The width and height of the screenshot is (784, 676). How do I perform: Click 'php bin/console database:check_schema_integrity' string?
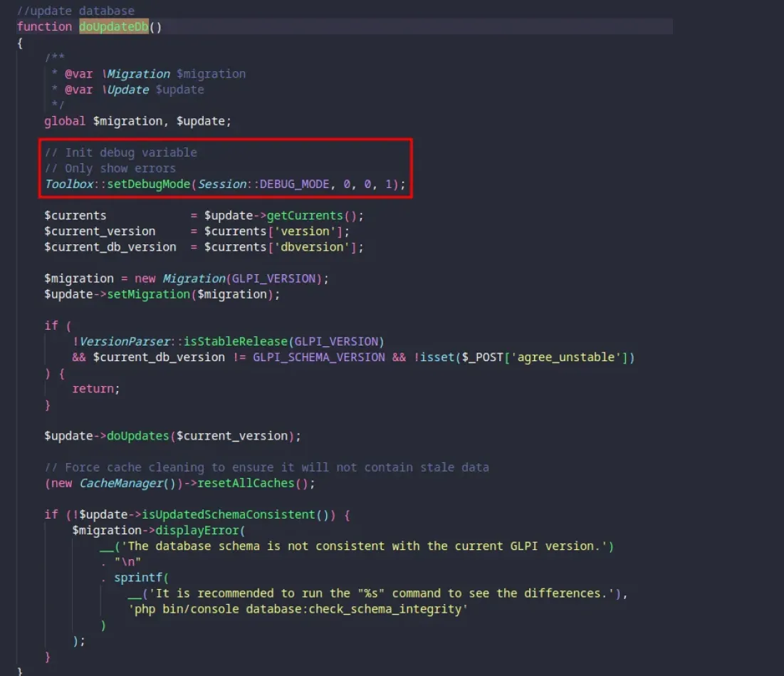298,610
